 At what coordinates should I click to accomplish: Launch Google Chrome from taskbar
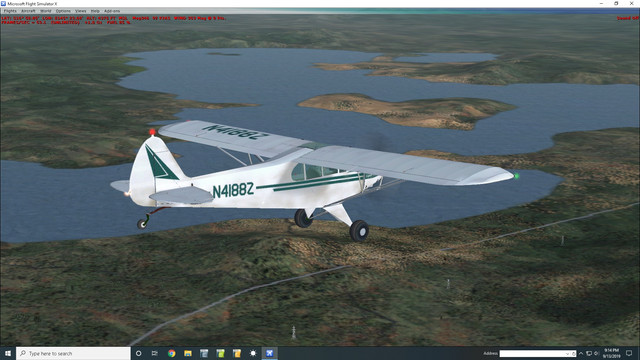pos(171,353)
